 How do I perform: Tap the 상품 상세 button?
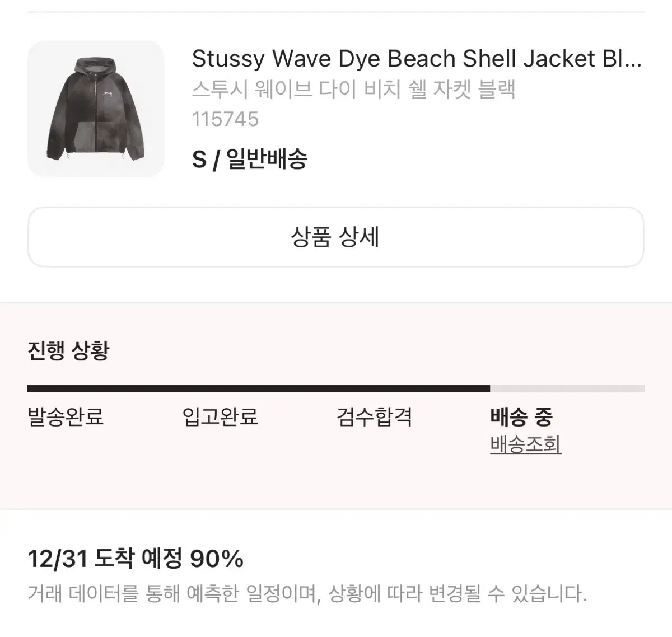point(336,237)
